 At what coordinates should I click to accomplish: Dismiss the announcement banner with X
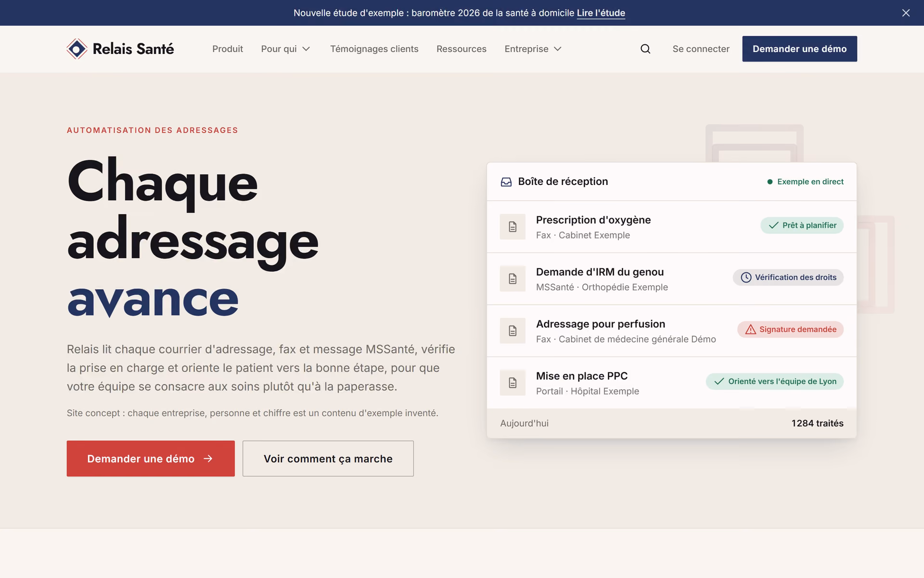click(906, 13)
